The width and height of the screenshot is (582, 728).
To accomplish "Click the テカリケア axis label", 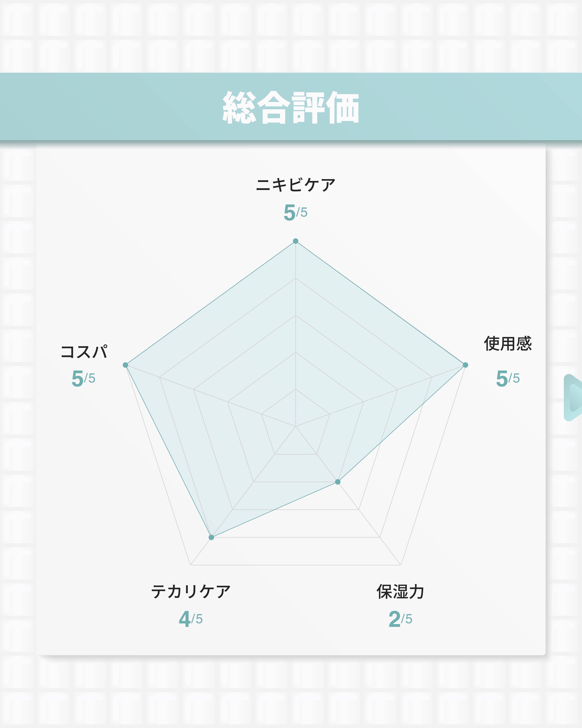I will (x=191, y=592).
